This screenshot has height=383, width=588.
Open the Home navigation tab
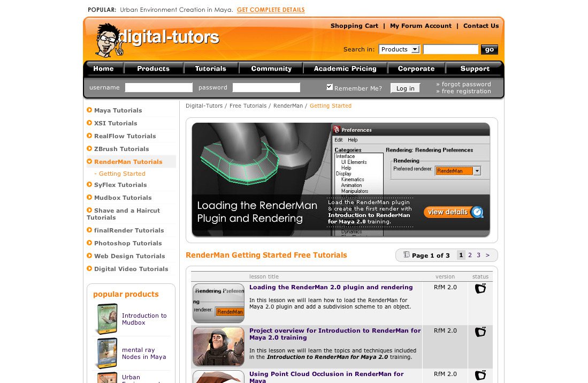[x=103, y=69]
